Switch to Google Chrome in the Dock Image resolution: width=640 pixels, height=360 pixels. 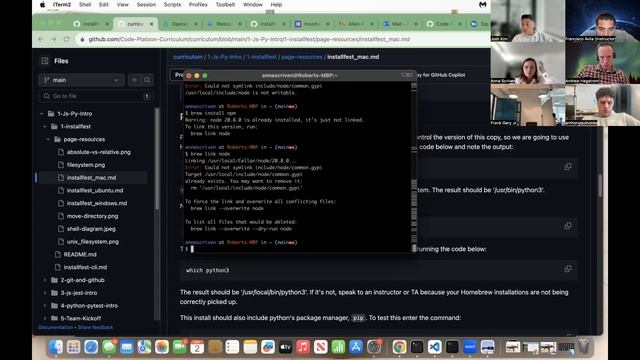[399, 347]
